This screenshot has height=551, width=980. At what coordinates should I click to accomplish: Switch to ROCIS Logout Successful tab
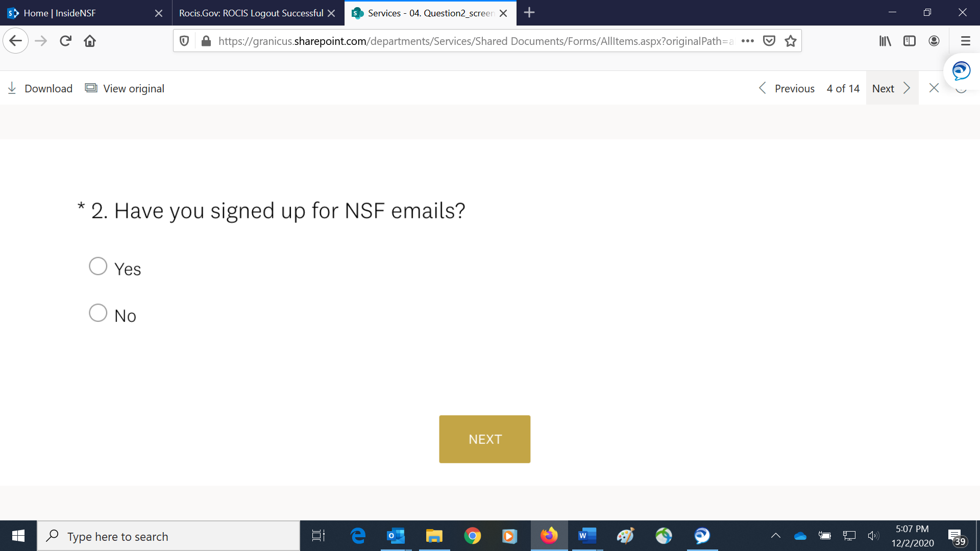pos(251,13)
